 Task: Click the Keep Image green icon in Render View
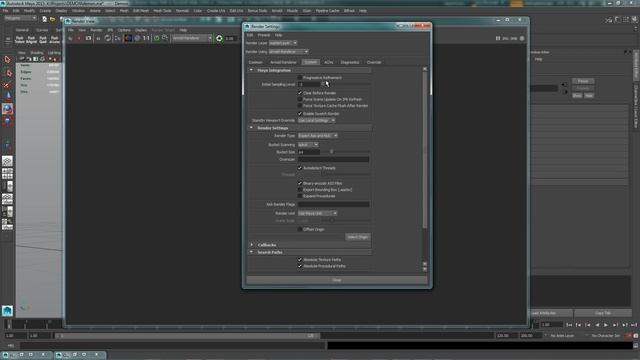(156, 38)
